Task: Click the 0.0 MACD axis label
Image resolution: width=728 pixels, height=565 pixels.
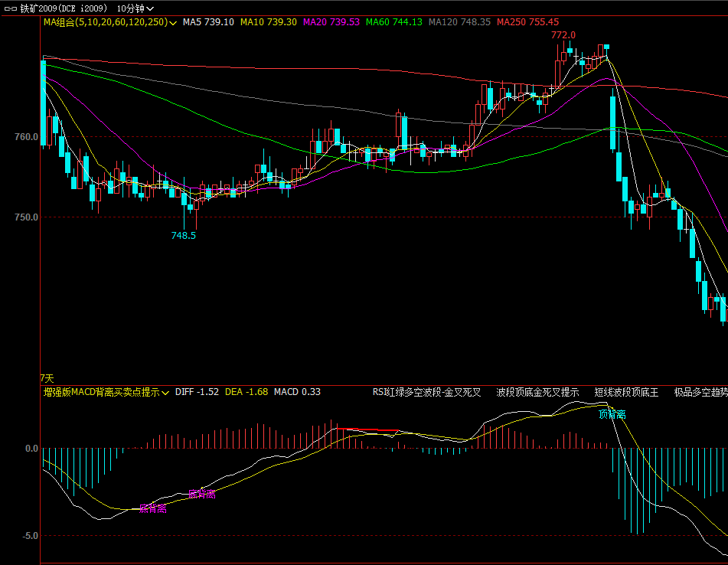Action: coord(31,449)
